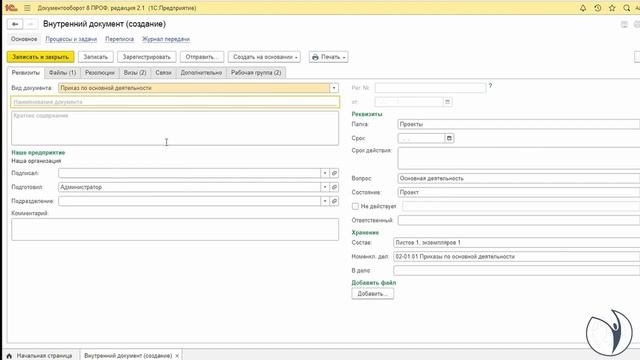The height and width of the screenshot is (360, 640).
Task: Click the Папка field with Проекты
Action: pyautogui.click(x=519, y=124)
